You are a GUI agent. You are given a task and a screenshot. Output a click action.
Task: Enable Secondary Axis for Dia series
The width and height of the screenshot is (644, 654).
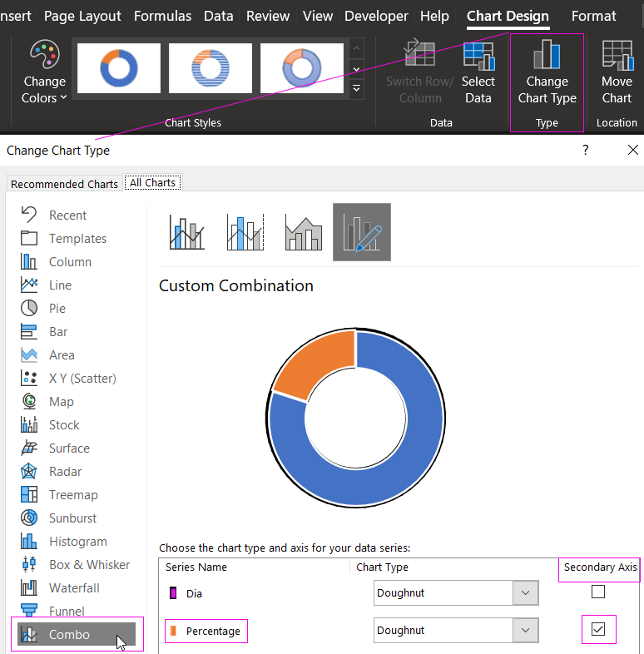click(597, 592)
